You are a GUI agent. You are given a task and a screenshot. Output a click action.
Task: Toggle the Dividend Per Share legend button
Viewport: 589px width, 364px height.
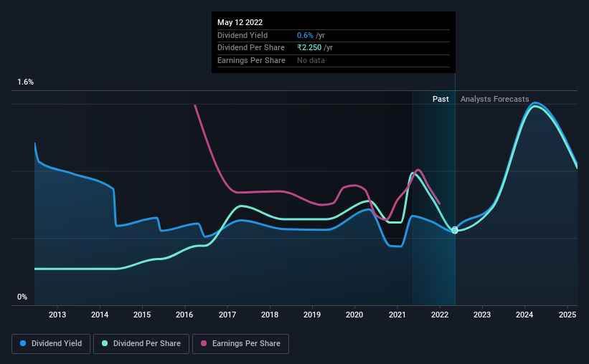click(x=141, y=344)
